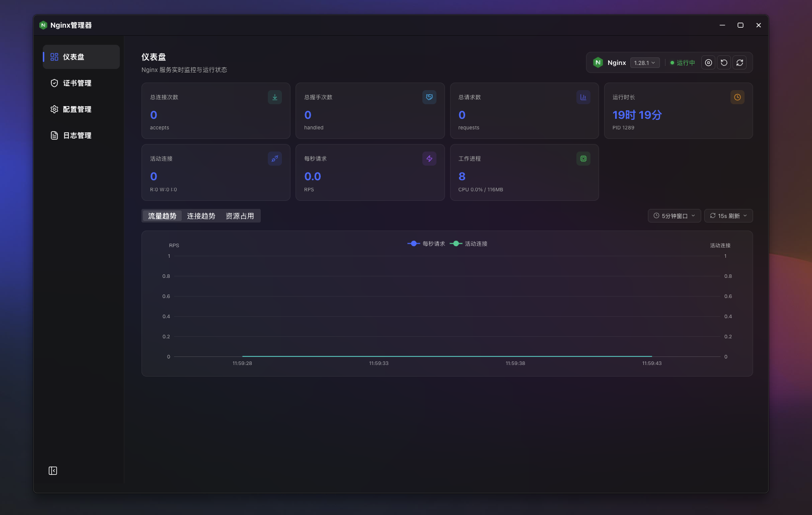Click the handshake icon on 总握手次数 card
The image size is (812, 515).
coord(429,97)
